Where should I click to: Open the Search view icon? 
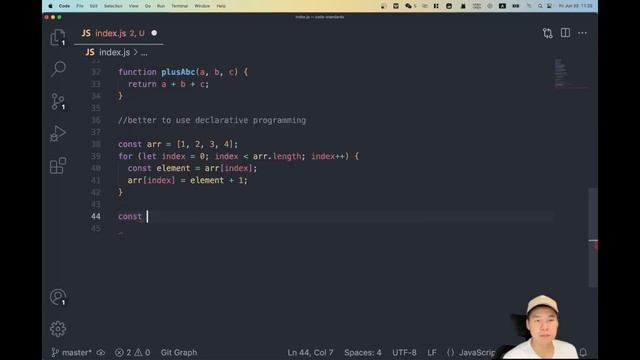click(x=58, y=69)
